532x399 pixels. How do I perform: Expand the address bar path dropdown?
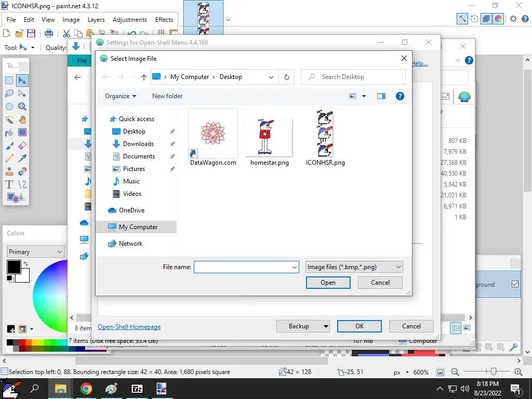pyautogui.click(x=271, y=77)
